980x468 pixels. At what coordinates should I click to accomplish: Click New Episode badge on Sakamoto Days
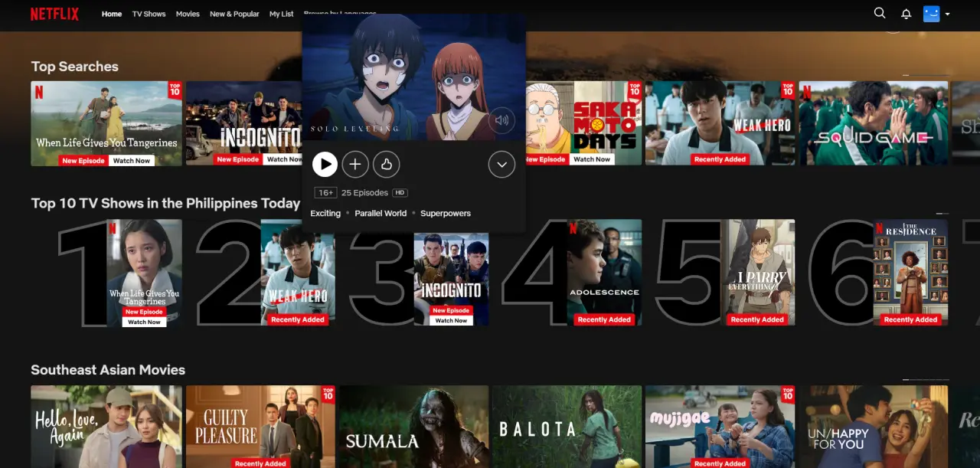point(547,160)
